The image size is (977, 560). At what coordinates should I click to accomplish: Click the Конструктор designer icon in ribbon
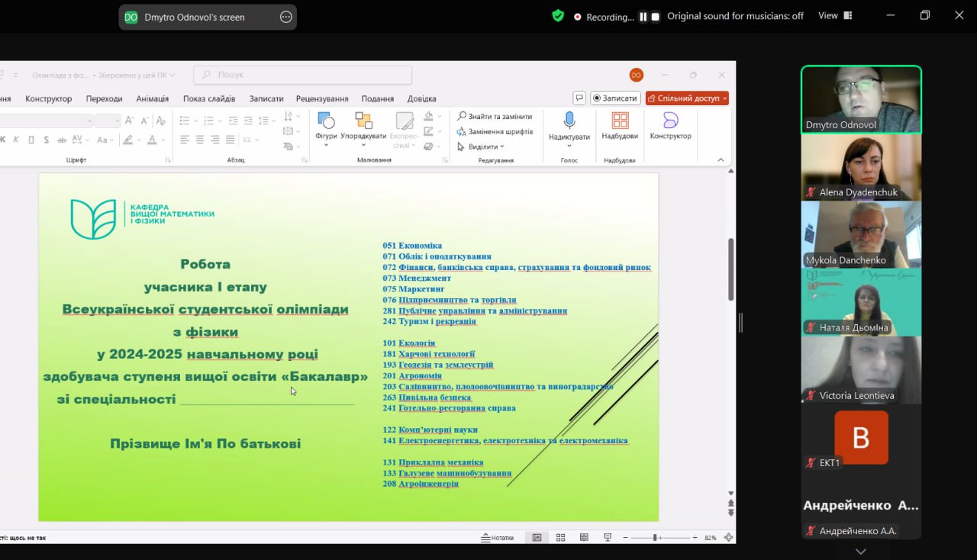click(670, 121)
